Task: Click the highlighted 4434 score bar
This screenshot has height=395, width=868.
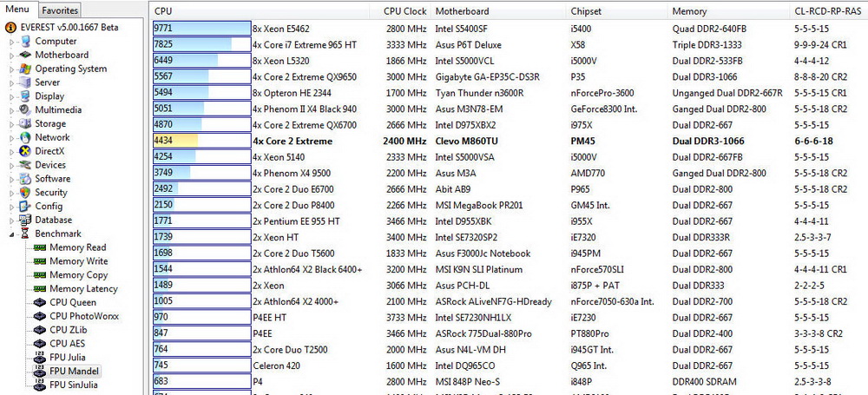Action: tap(201, 141)
